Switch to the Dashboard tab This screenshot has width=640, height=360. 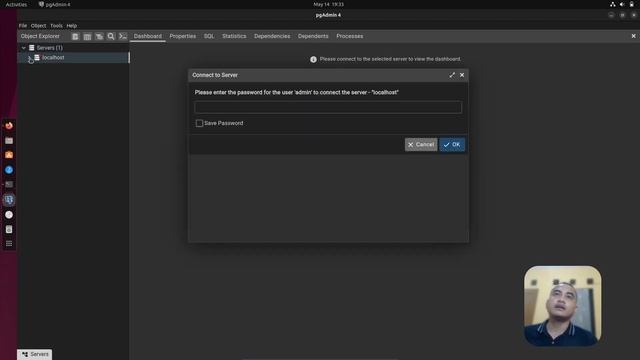(x=148, y=36)
